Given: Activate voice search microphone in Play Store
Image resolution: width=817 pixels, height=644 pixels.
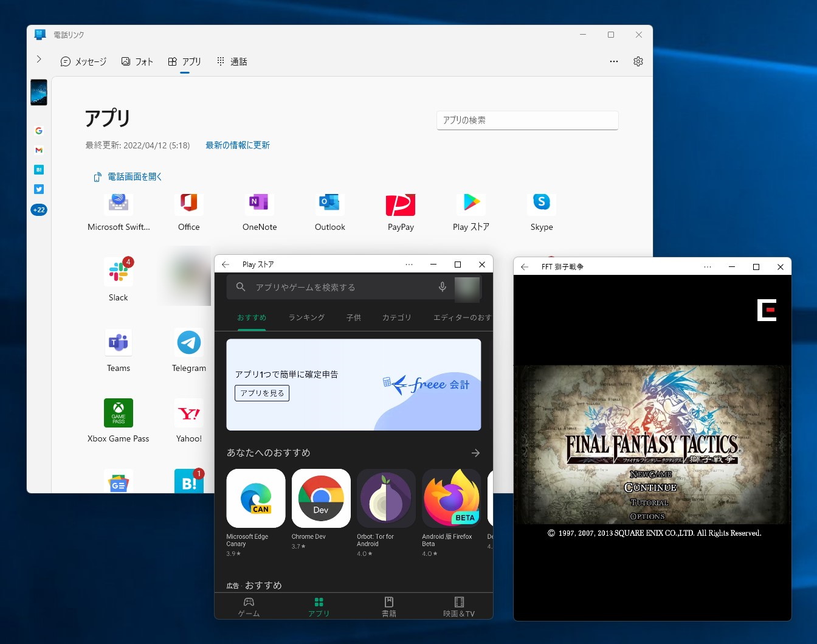Looking at the screenshot, I should point(443,287).
